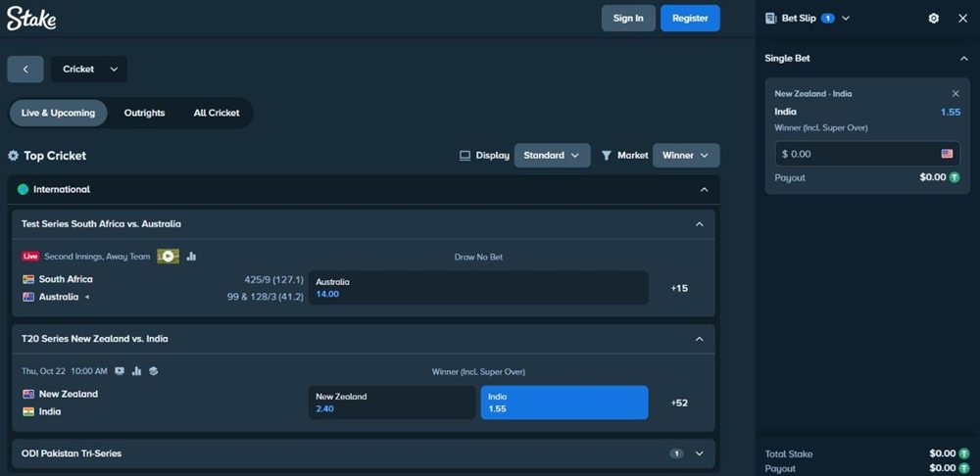Show +15 more markets for Test match
The height and width of the screenshot is (476, 980).
679,289
